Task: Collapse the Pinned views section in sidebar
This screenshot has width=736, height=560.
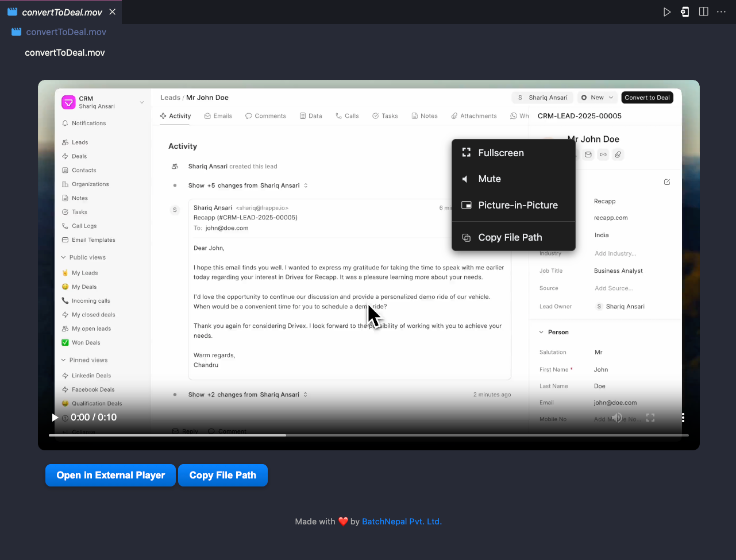Action: [84, 360]
